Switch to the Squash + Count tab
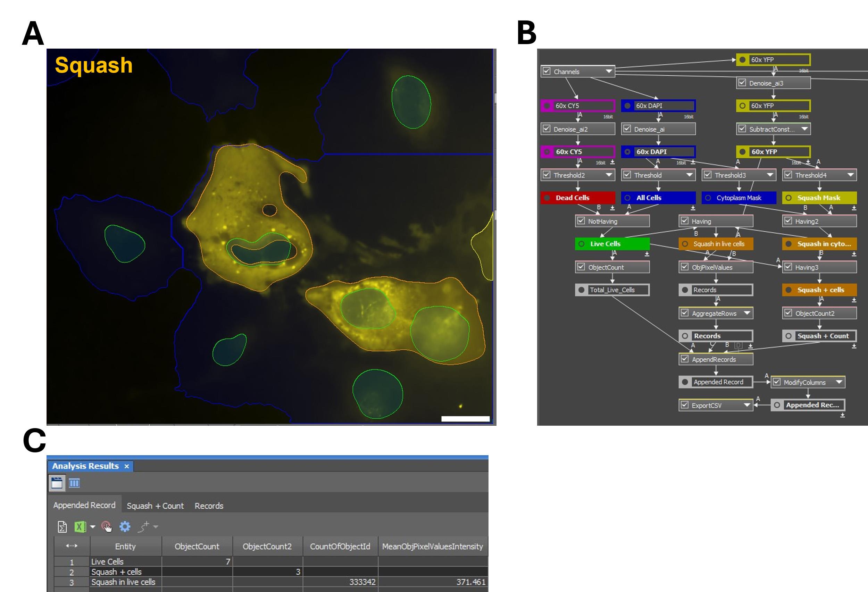Image resolution: width=868 pixels, height=592 pixels. tap(155, 506)
